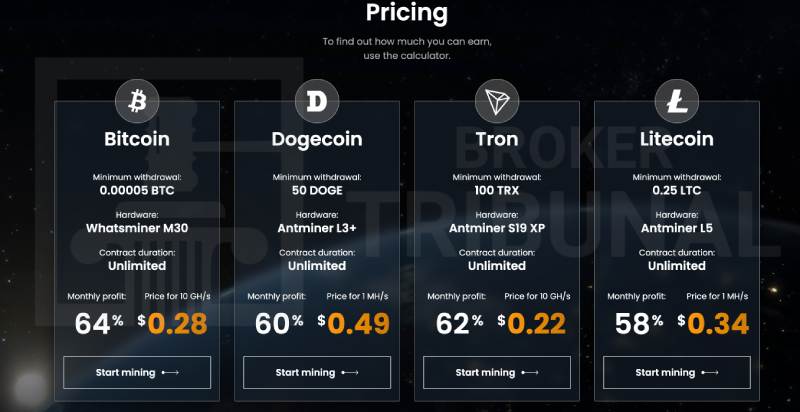Start mining Dogecoin
The height and width of the screenshot is (412, 800).
coord(317,372)
